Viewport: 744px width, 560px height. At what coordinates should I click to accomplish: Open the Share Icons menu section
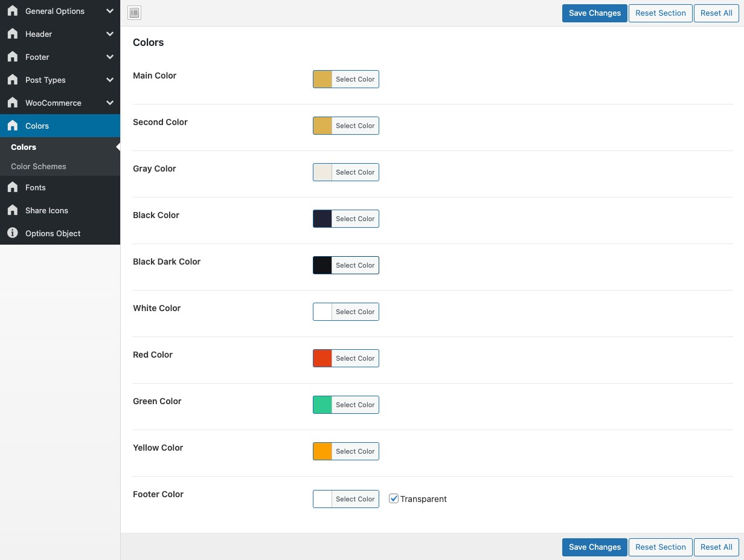[x=60, y=210]
